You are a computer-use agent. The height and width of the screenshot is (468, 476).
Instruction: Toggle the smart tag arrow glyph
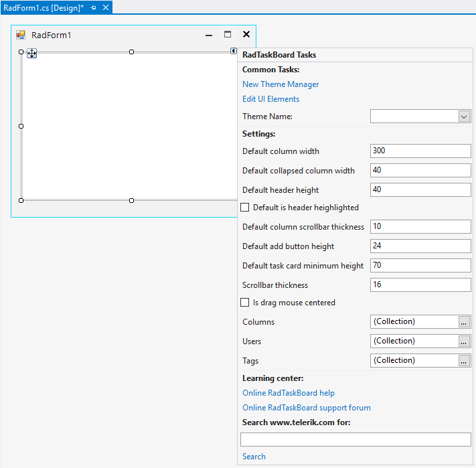pos(233,51)
